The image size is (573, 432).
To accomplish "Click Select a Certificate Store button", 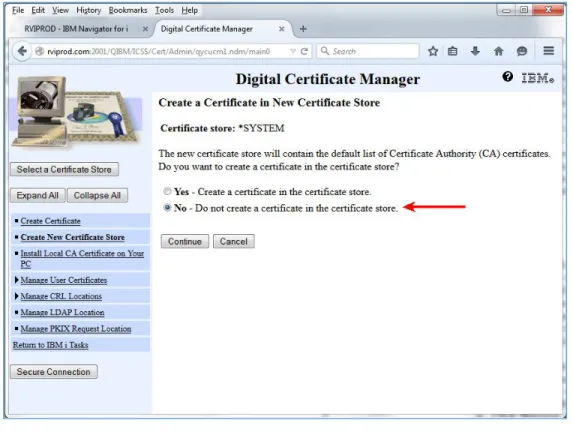I will [x=64, y=169].
